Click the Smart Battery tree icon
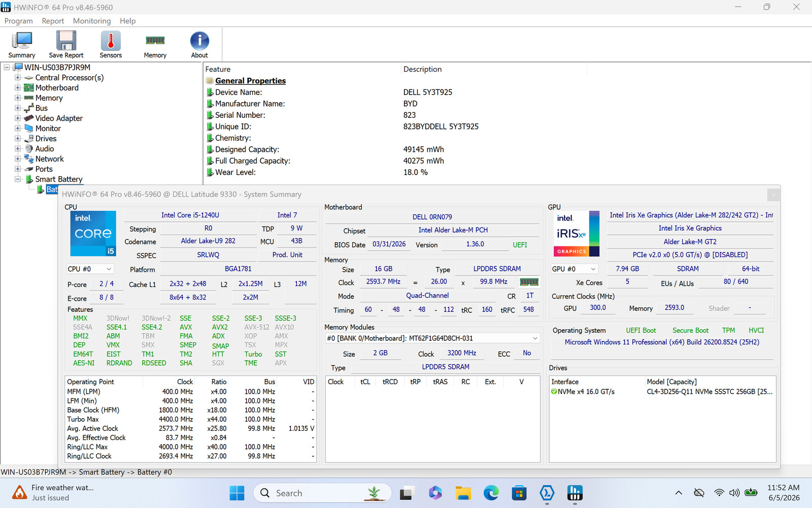The width and height of the screenshot is (812, 508). (29, 179)
